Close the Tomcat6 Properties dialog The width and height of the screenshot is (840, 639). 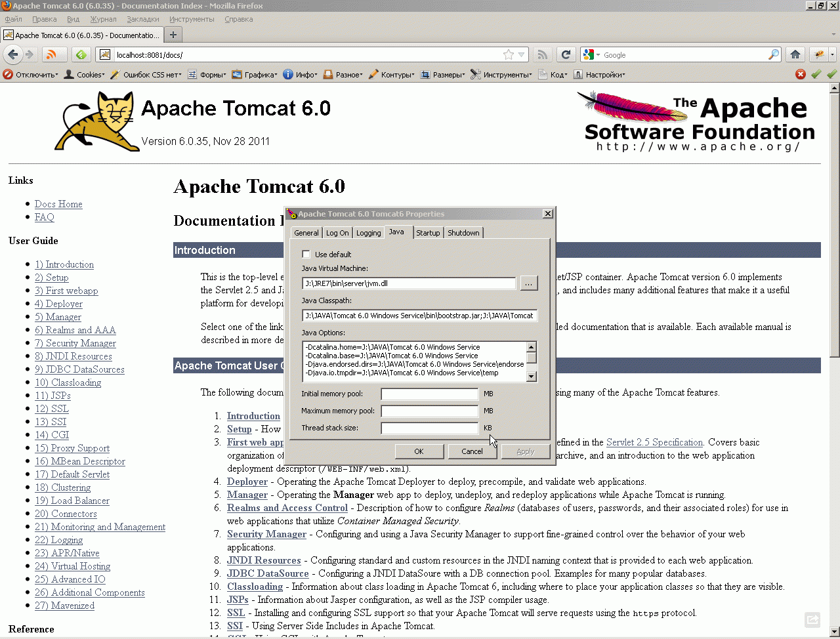tap(548, 214)
